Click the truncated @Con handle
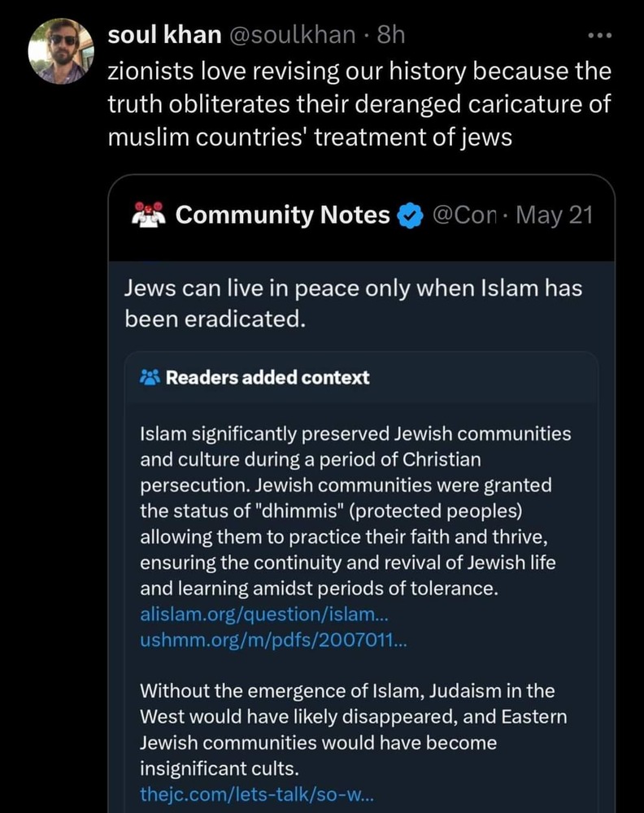644x813 pixels. (464, 216)
